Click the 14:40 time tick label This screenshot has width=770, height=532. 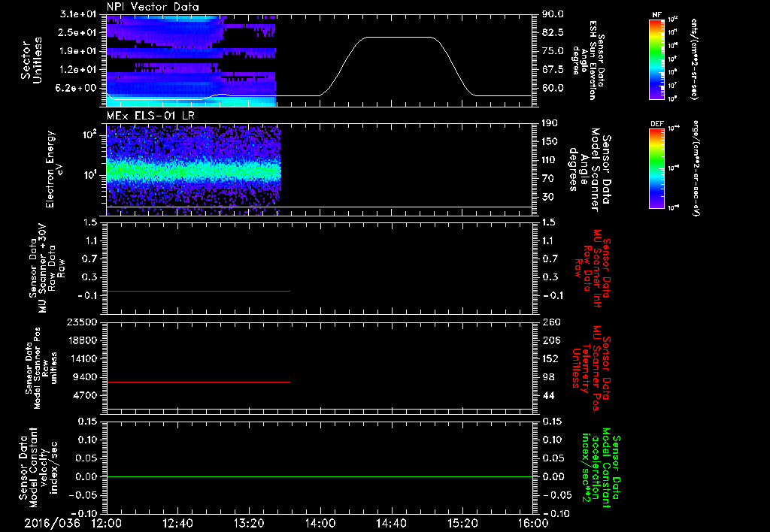(391, 523)
